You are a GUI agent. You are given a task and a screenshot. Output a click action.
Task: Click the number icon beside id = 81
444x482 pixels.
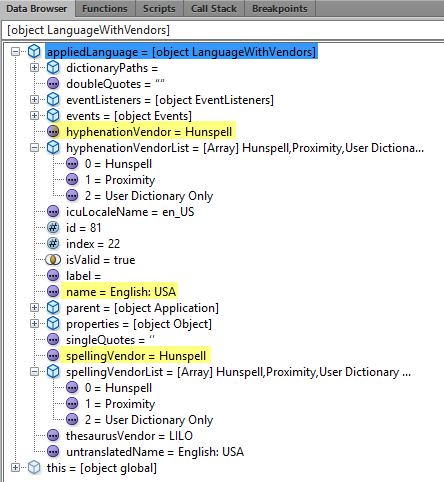click(x=53, y=228)
